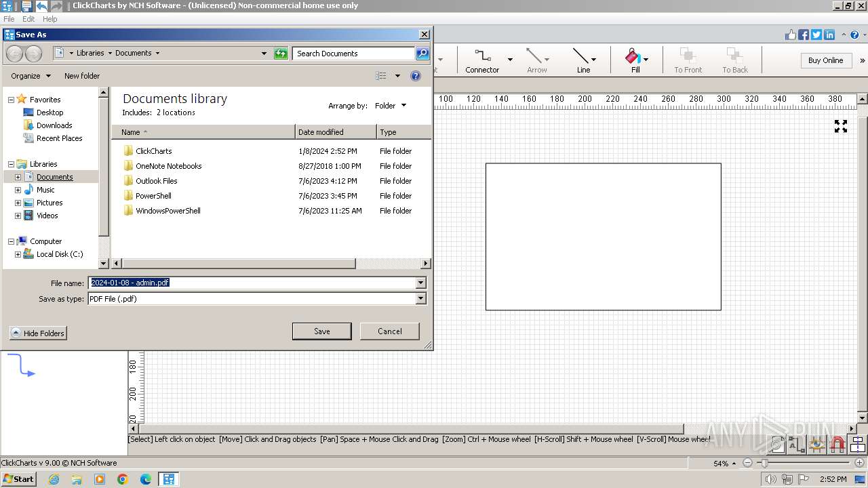Click the Save button
The height and width of the screenshot is (488, 868).
[322, 331]
